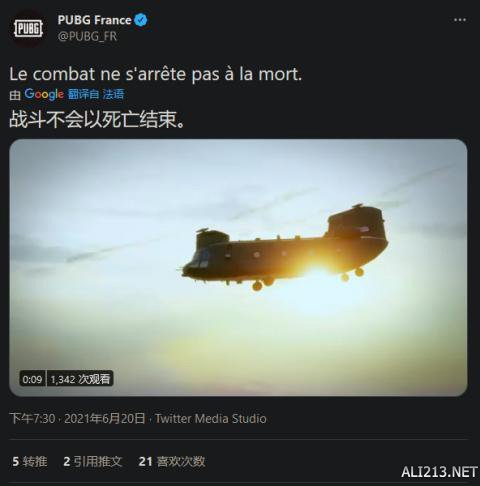Open the PUBG profile avatar
The height and width of the screenshot is (486, 480).
(28, 28)
